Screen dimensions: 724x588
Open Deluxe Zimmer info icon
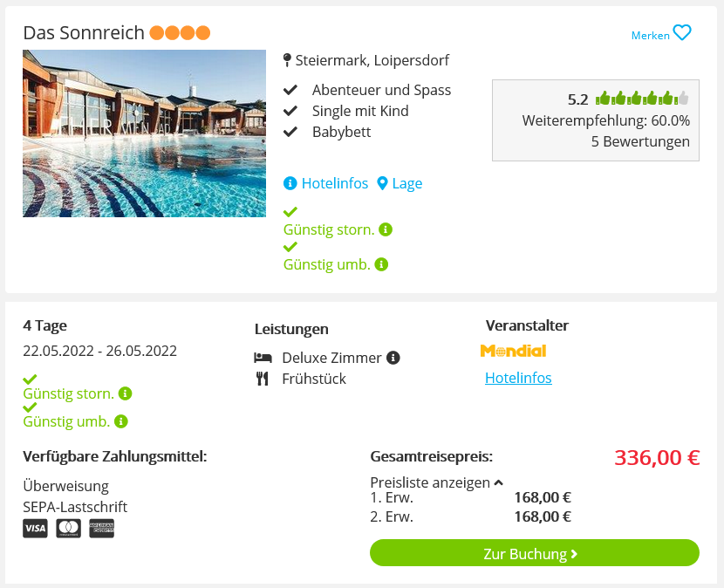(x=393, y=358)
